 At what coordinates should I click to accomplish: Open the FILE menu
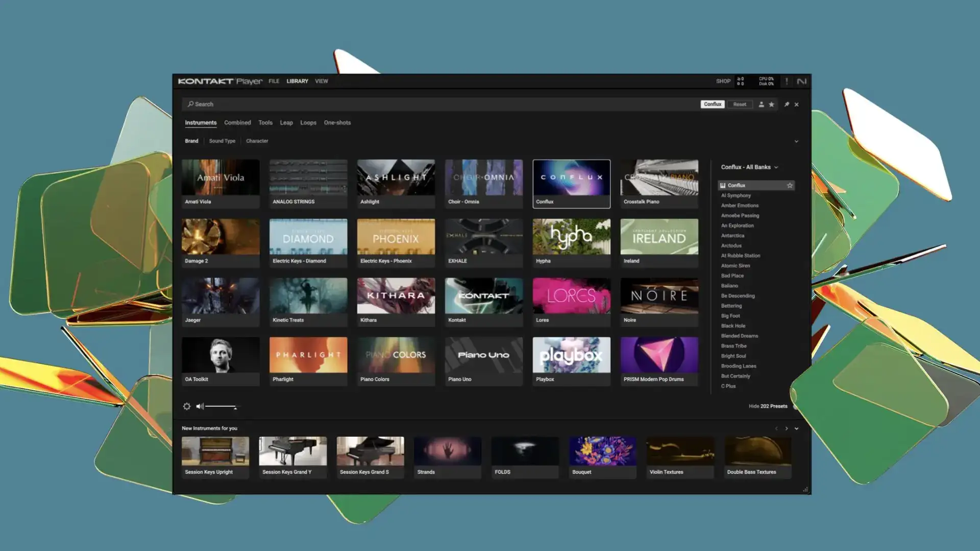(x=274, y=81)
